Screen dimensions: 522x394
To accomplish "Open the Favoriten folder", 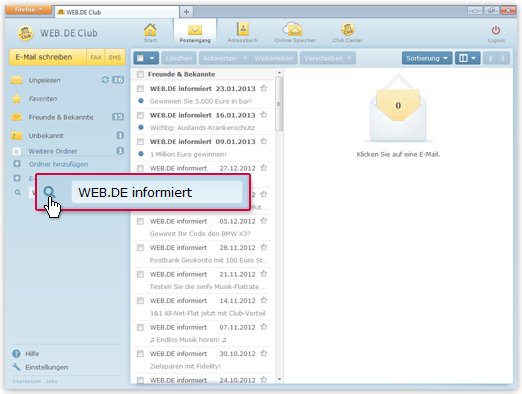I will point(43,99).
